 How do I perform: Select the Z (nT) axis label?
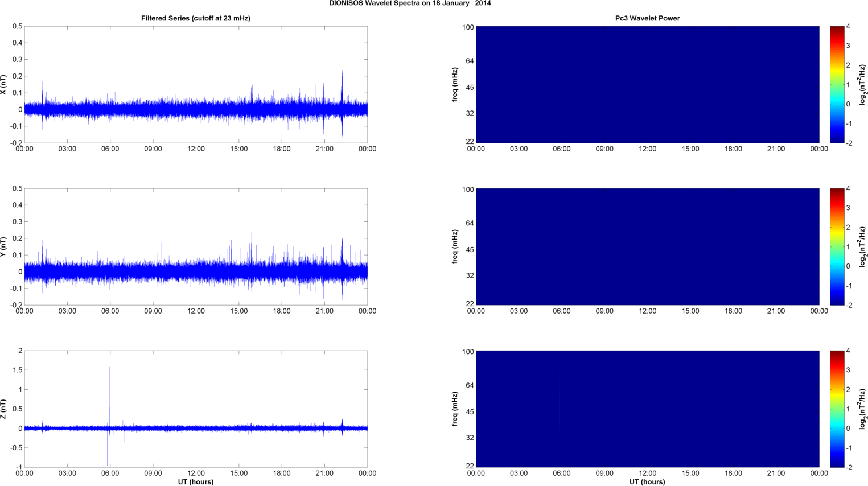click(x=4, y=409)
